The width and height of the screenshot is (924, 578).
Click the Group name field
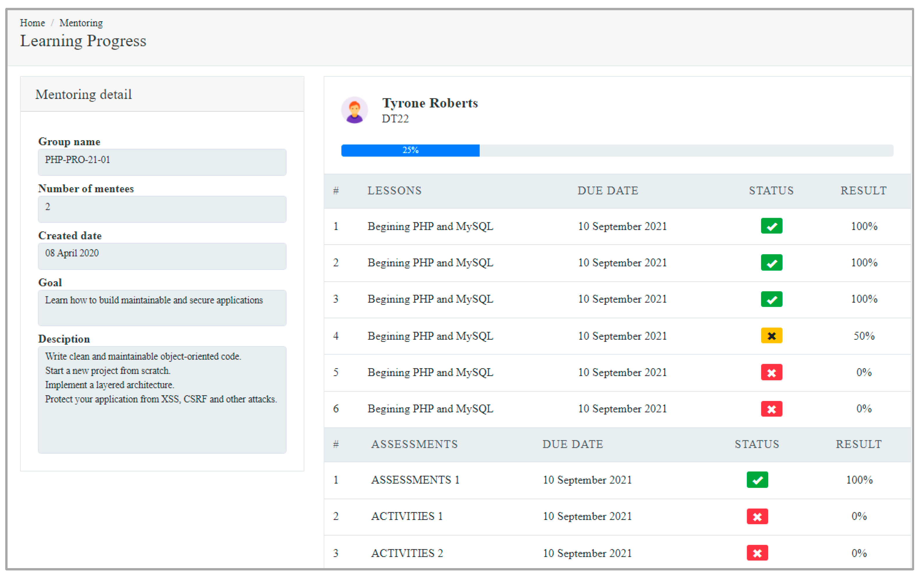[x=162, y=162]
